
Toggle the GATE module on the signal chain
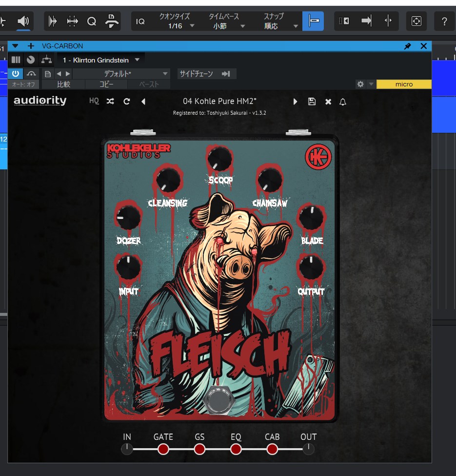point(163,449)
